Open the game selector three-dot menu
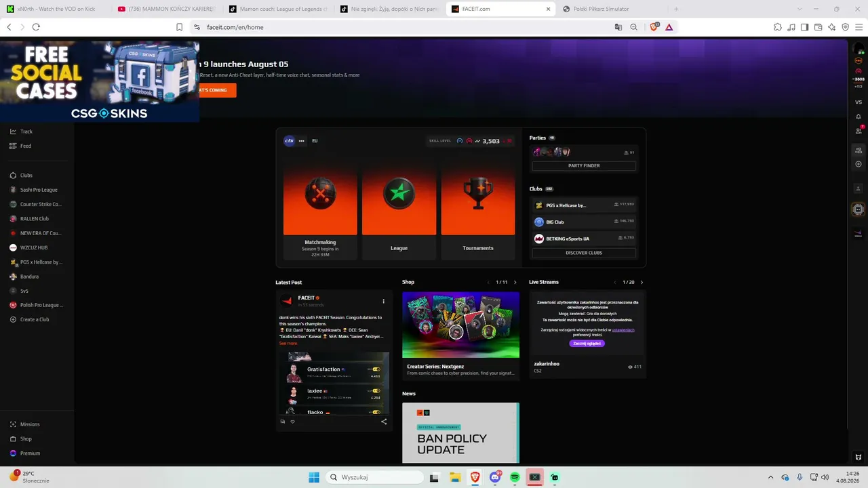The height and width of the screenshot is (488, 868). (x=302, y=141)
